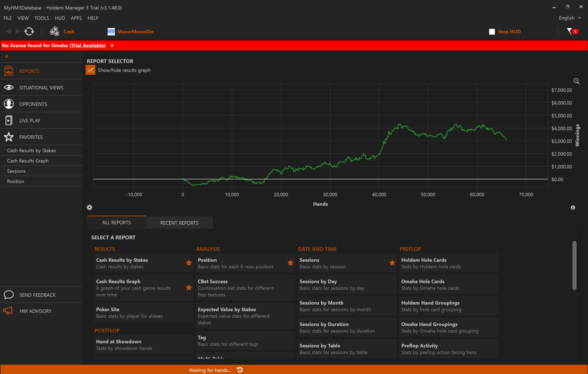Open the Preflop Activity report
Image resolution: width=588 pixels, height=374 pixels.
449,349
